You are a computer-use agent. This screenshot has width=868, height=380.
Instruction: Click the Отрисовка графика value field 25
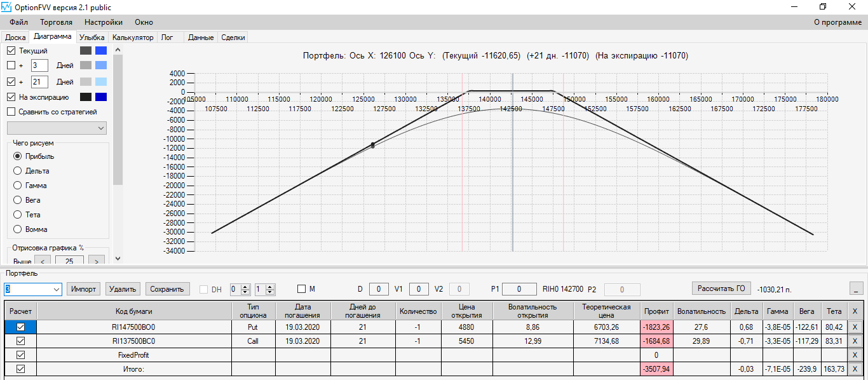pos(69,261)
